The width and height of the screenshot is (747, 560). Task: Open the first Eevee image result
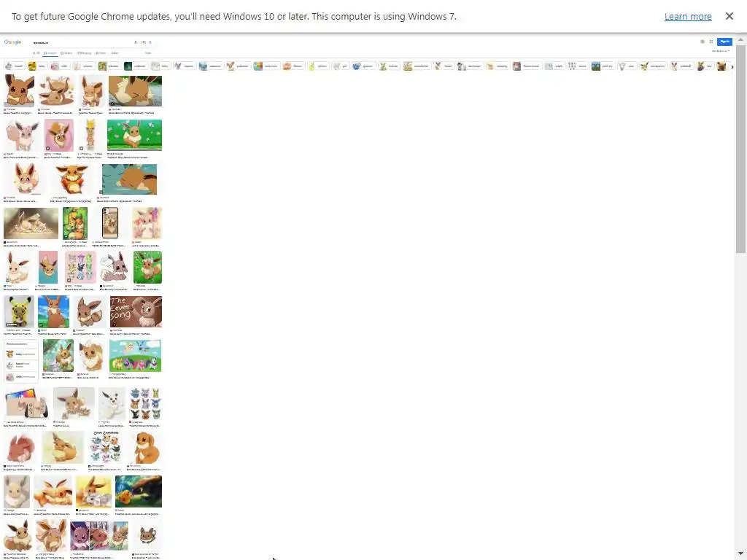click(x=19, y=91)
